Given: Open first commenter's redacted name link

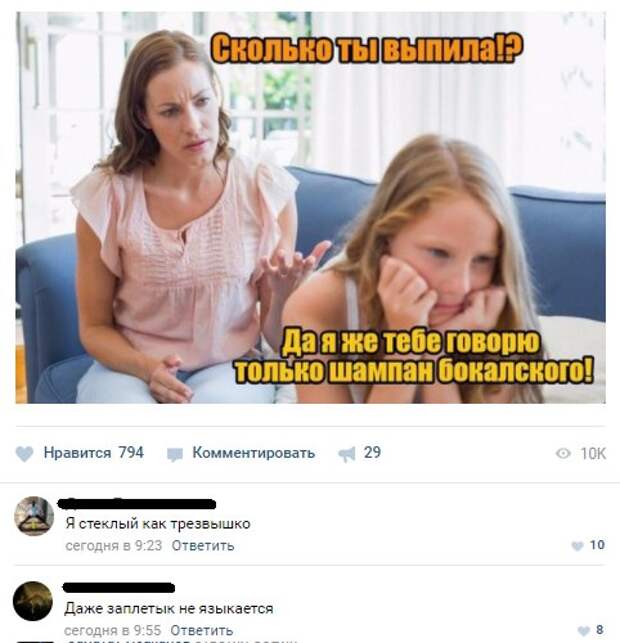Looking at the screenshot, I should click(x=137, y=504).
